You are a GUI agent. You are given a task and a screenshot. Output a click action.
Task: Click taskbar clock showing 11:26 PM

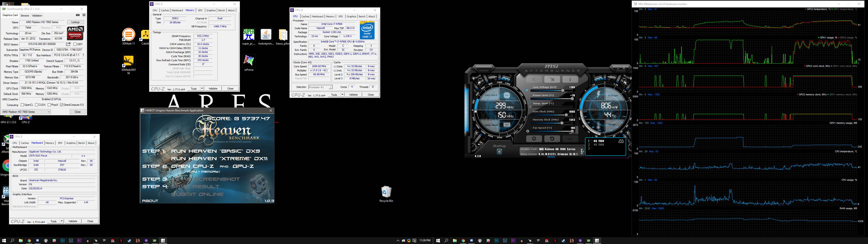pos(425,241)
